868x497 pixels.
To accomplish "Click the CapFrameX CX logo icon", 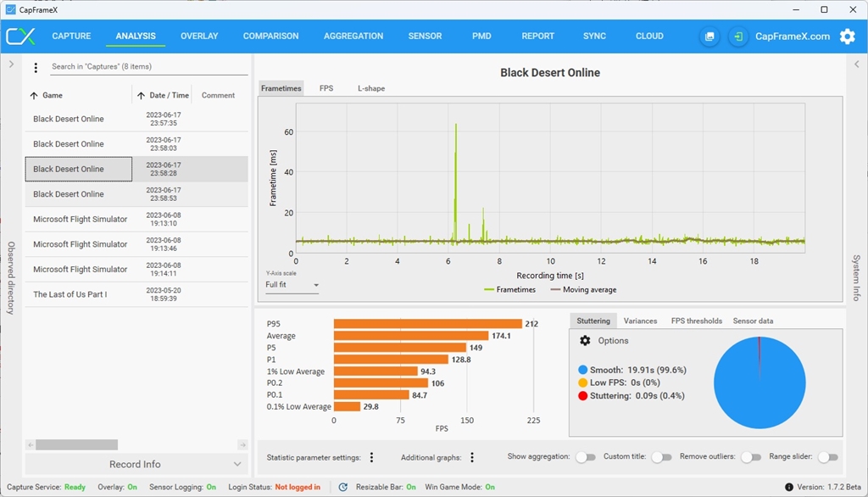I will click(20, 36).
